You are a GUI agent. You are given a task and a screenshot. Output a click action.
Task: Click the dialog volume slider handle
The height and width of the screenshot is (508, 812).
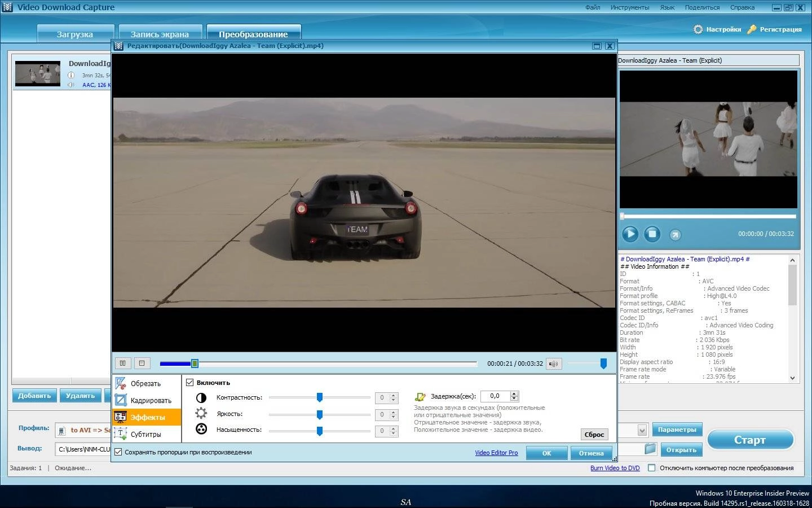tap(603, 364)
